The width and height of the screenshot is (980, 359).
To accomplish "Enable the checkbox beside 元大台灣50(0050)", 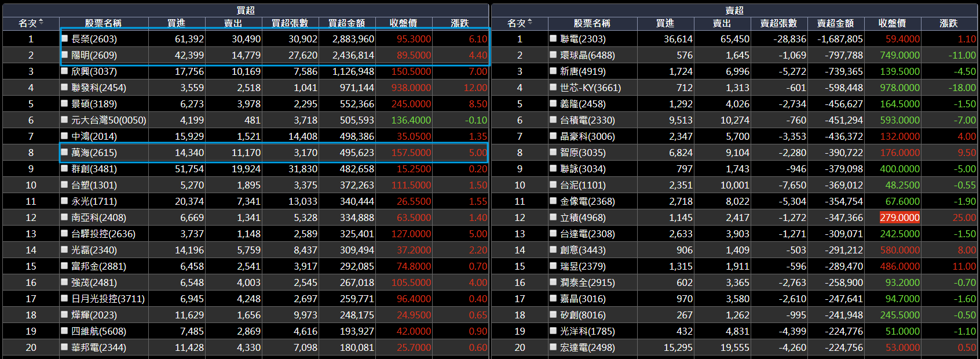I will [x=65, y=119].
